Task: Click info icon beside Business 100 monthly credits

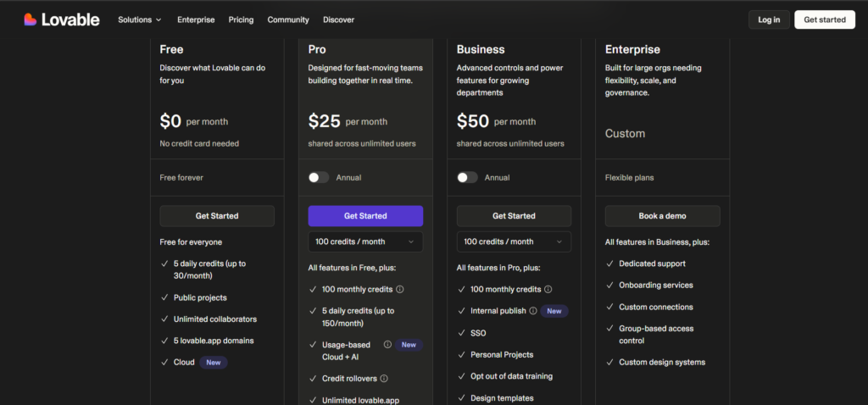Action: pos(548,290)
